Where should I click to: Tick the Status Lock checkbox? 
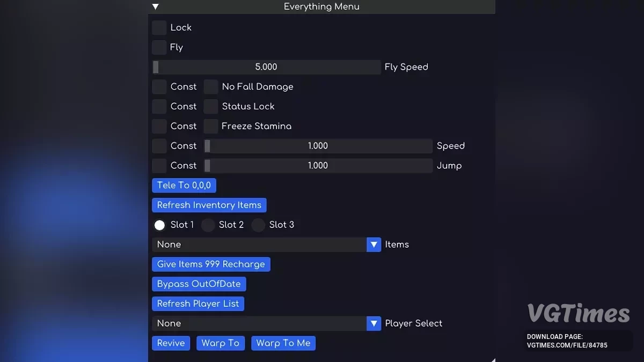pos(211,106)
